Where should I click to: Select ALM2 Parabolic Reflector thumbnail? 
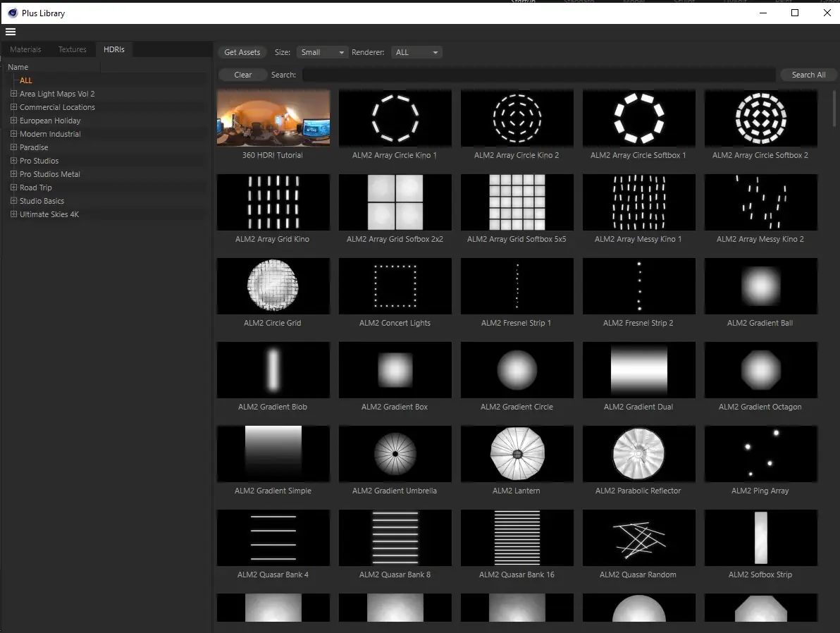coord(639,454)
